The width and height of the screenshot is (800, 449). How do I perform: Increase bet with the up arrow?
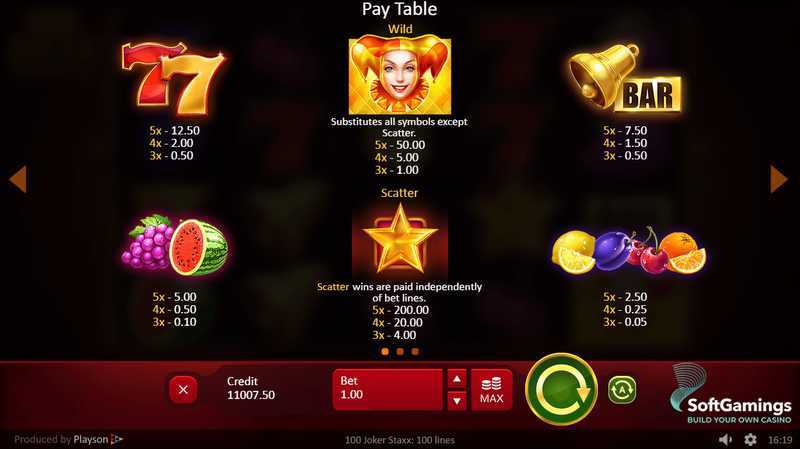pyautogui.click(x=457, y=379)
